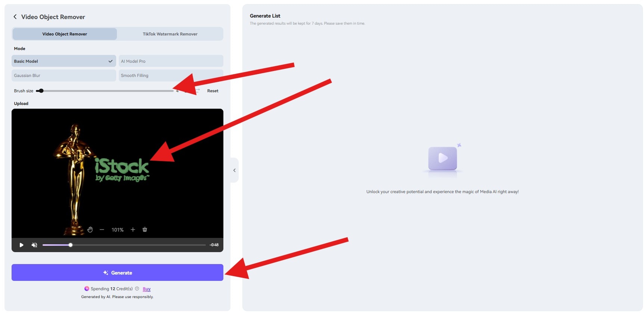Open the credits help question-mark icon
Viewport: 644px width, 313px height.
coord(137,289)
